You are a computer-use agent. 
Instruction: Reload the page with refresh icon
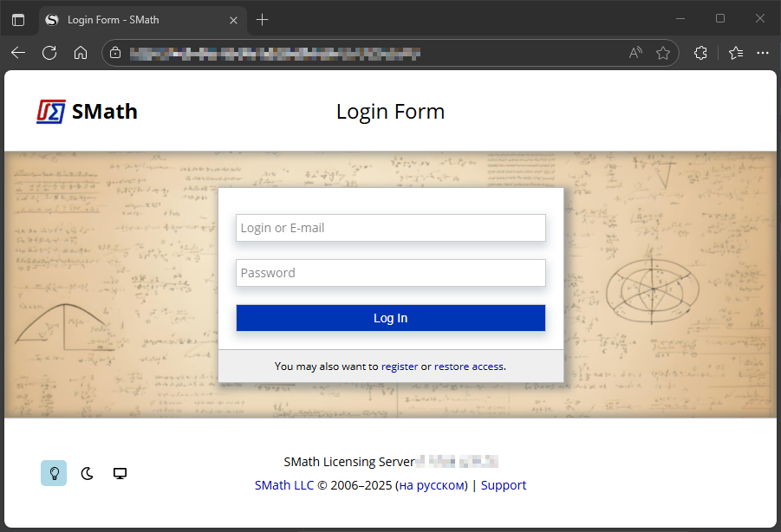pyautogui.click(x=49, y=53)
